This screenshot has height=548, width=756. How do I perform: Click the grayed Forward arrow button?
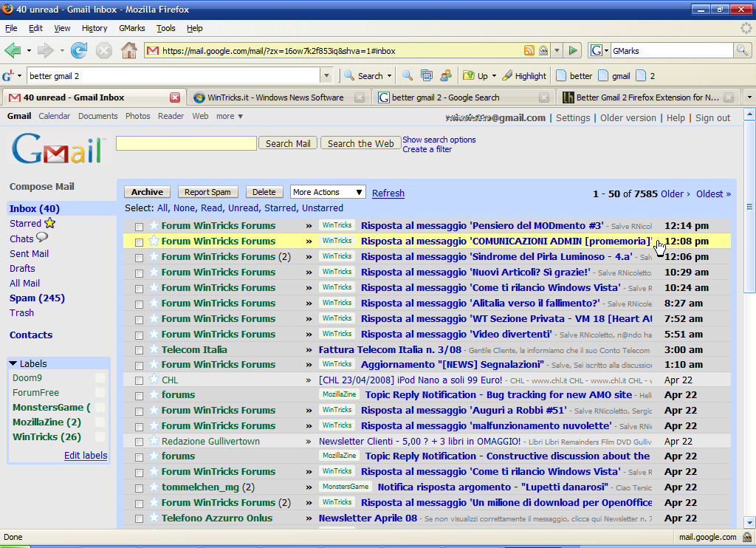45,50
